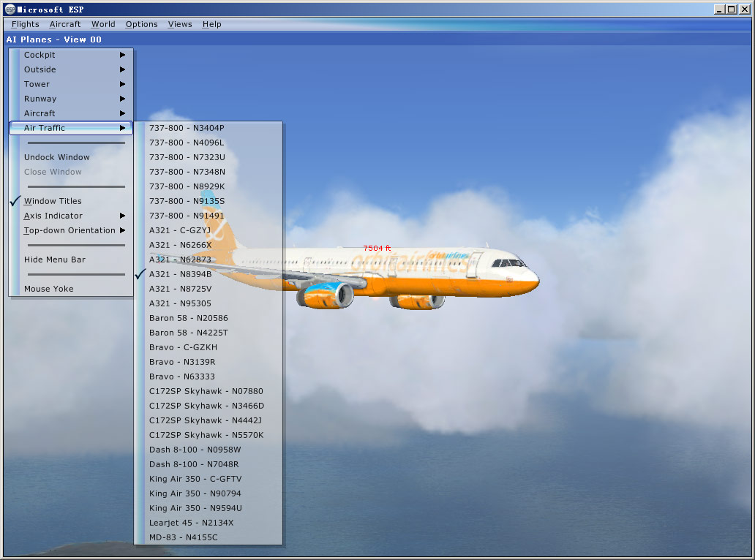755x560 pixels.
Task: Open the Options menu
Action: (x=142, y=24)
